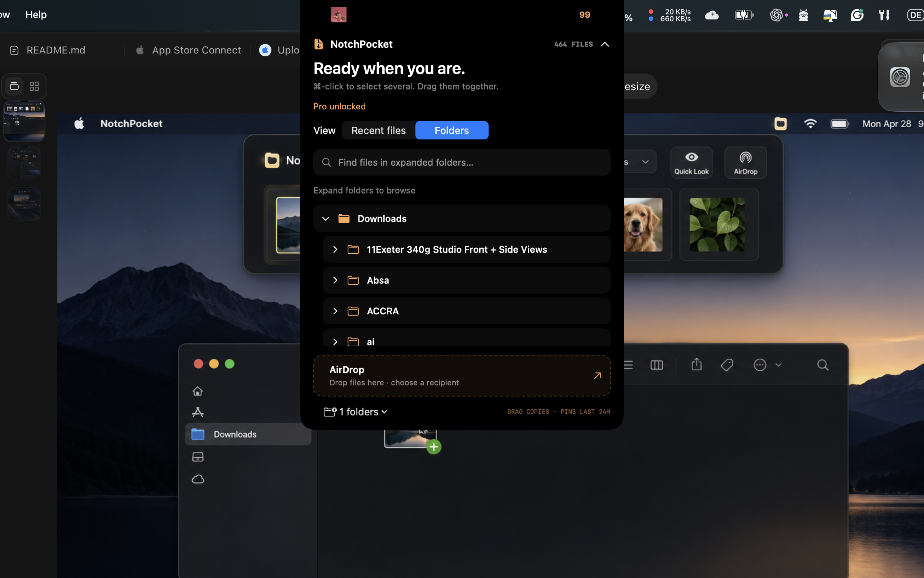Viewport: 924px width, 578px height.
Task: Open the Help menu
Action: (x=36, y=14)
